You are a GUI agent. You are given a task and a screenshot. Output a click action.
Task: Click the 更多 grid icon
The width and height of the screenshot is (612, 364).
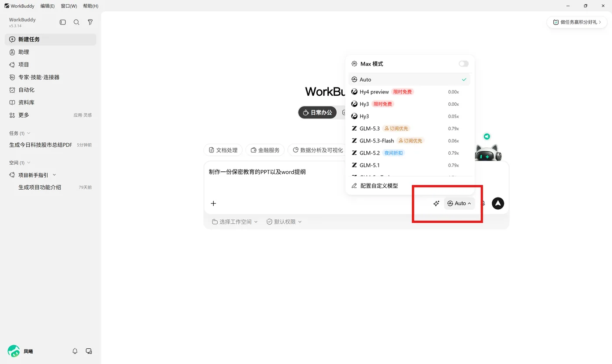pos(12,115)
